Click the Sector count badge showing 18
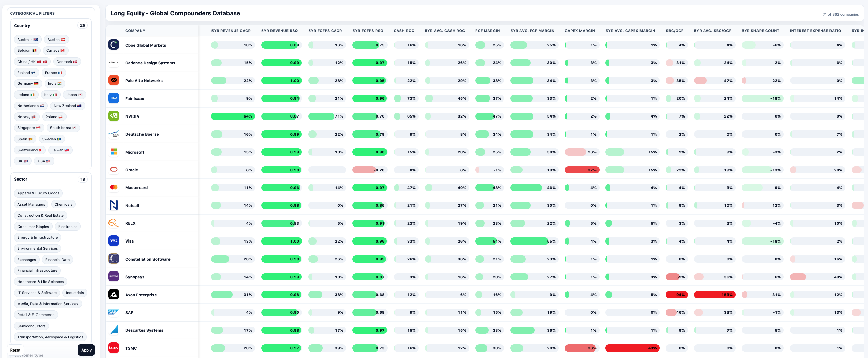Viewport: 868px width, 358px height. click(83, 179)
